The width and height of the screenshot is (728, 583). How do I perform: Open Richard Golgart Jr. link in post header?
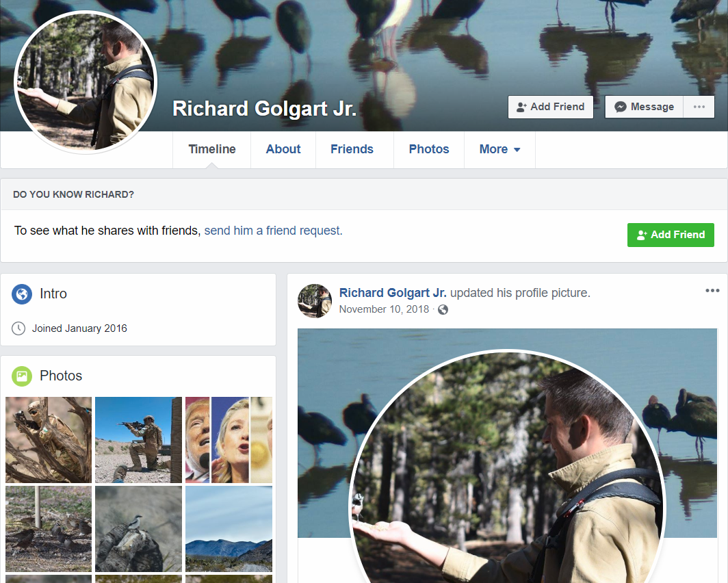(393, 293)
